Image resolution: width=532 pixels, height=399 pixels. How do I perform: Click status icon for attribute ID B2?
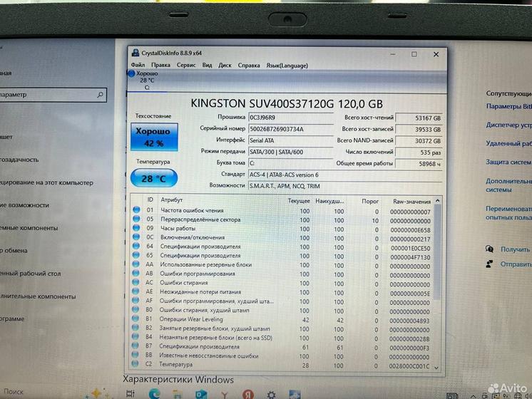tap(135, 328)
